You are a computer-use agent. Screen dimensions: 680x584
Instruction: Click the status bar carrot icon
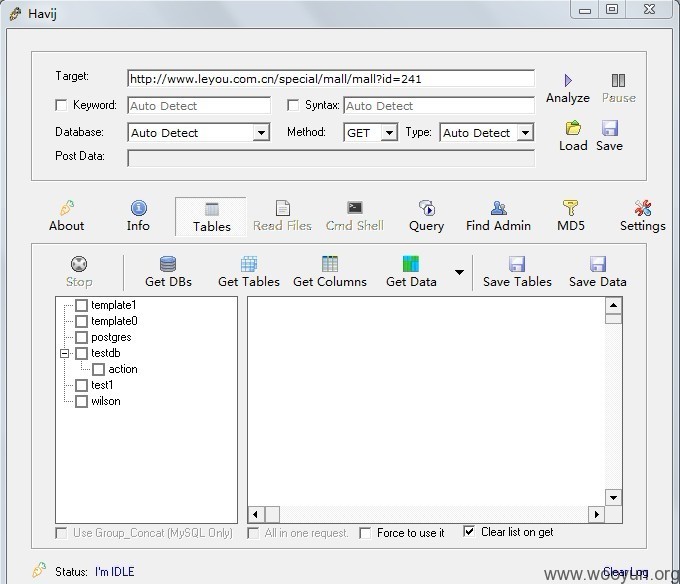(x=39, y=569)
